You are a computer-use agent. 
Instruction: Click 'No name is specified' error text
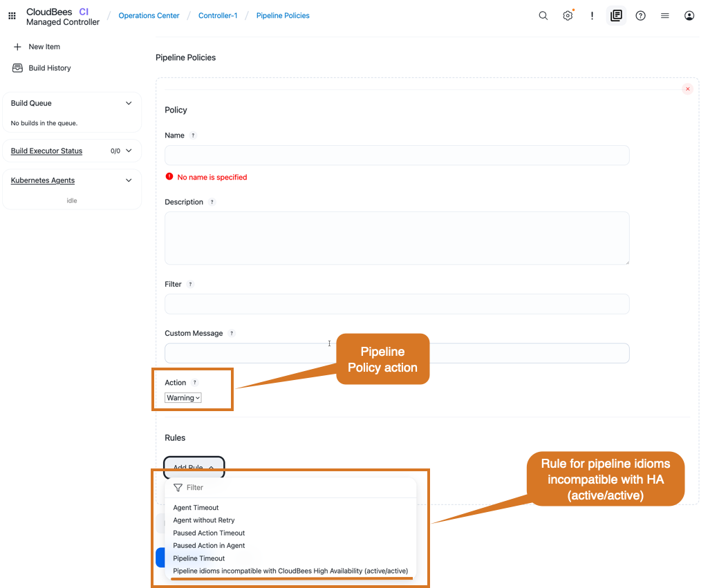(x=212, y=178)
